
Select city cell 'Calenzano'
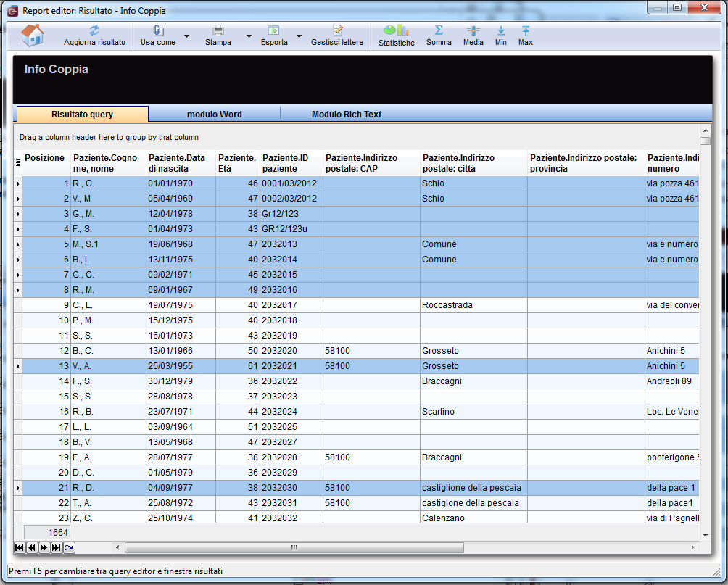click(x=473, y=517)
